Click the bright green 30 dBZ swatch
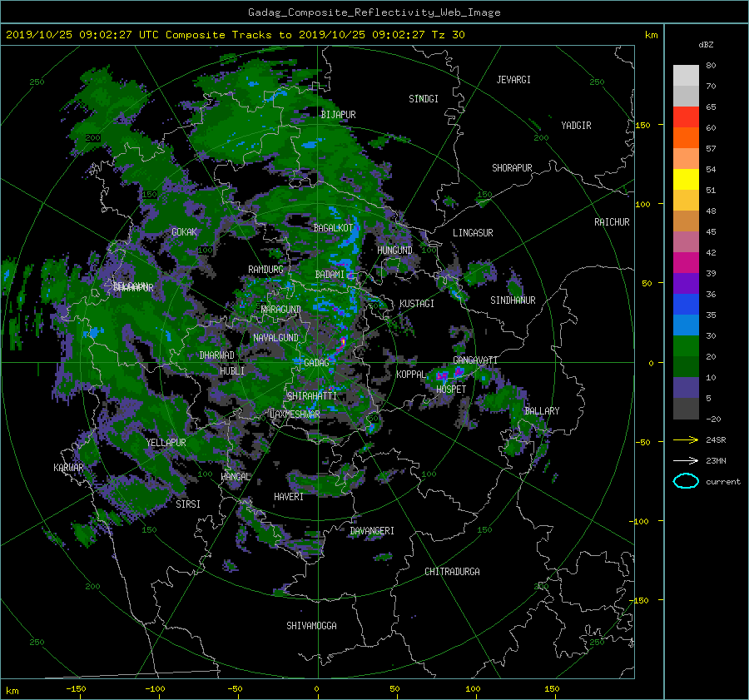Screen dimensions: 749x700 [x=686, y=345]
